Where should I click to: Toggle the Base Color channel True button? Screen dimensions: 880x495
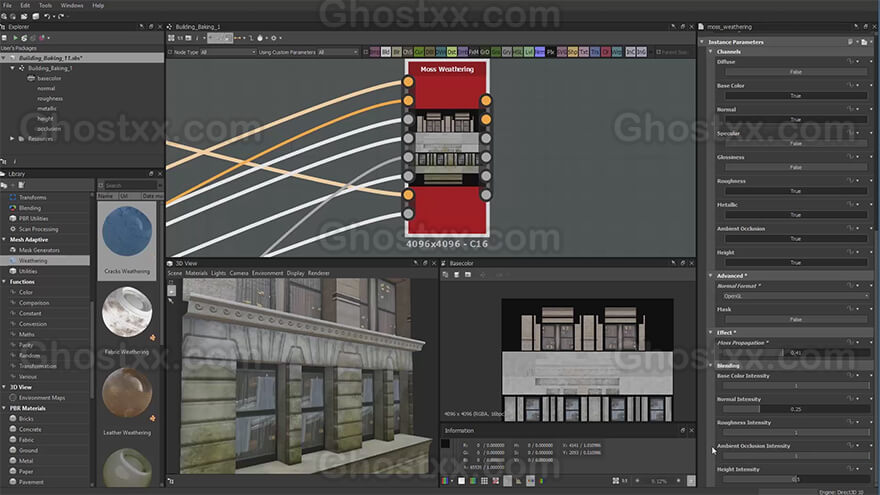796,95
